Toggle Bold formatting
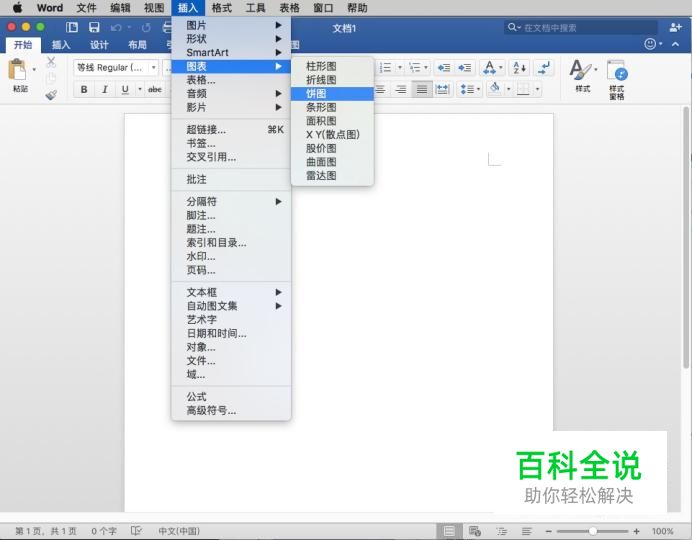The height and width of the screenshot is (540, 692). 84,90
